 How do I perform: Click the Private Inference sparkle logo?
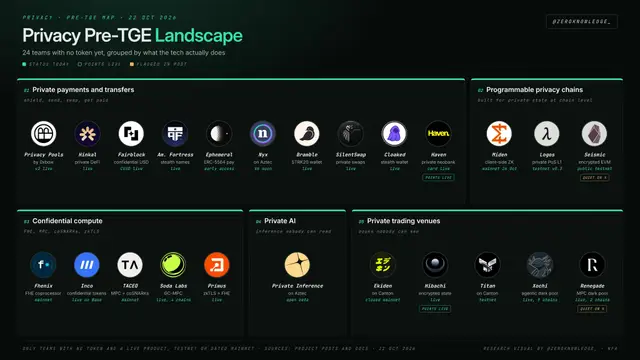click(x=297, y=265)
